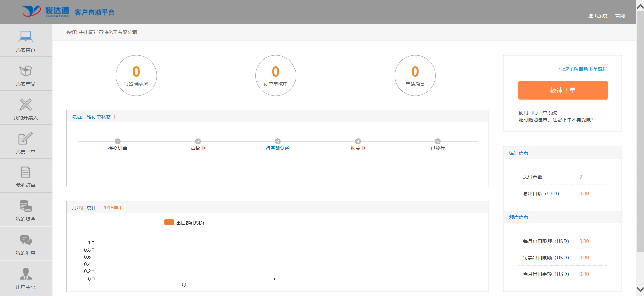Click the 订单审核中 counter circle
Viewport: 644px width, 296px height.
[276, 76]
